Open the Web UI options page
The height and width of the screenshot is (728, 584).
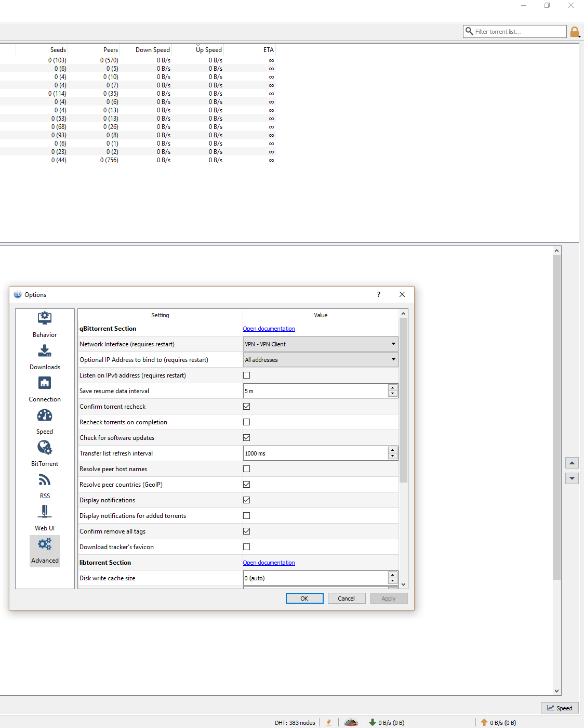pyautogui.click(x=45, y=518)
